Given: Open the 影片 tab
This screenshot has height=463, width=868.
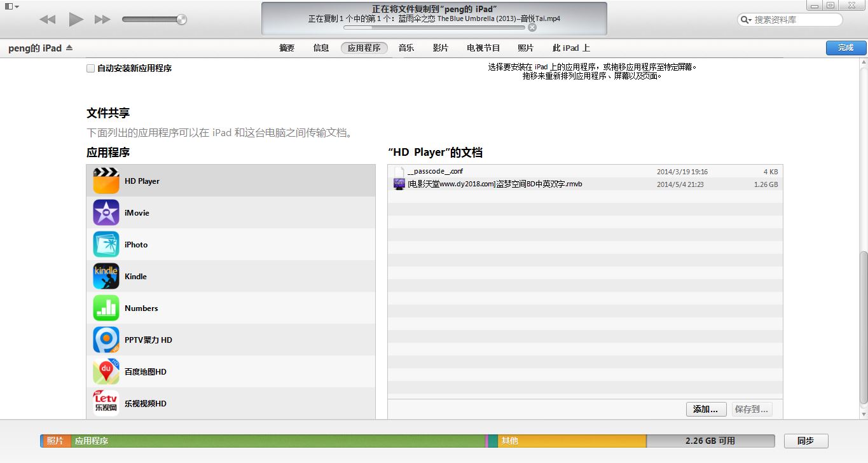Looking at the screenshot, I should tap(441, 48).
